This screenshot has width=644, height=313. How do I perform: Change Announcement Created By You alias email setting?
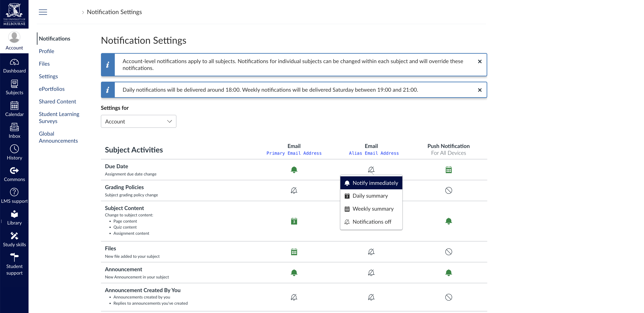click(371, 297)
